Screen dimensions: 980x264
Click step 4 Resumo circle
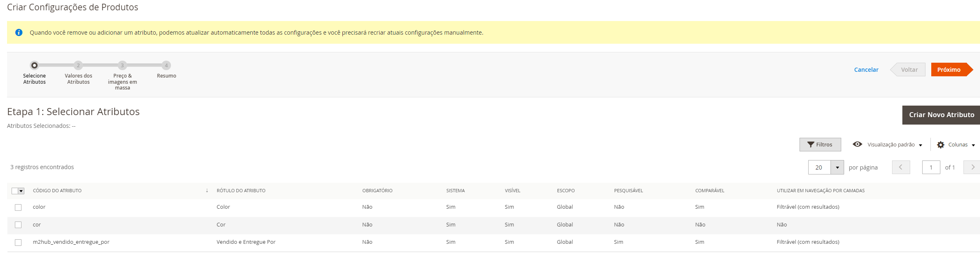pyautogui.click(x=166, y=65)
